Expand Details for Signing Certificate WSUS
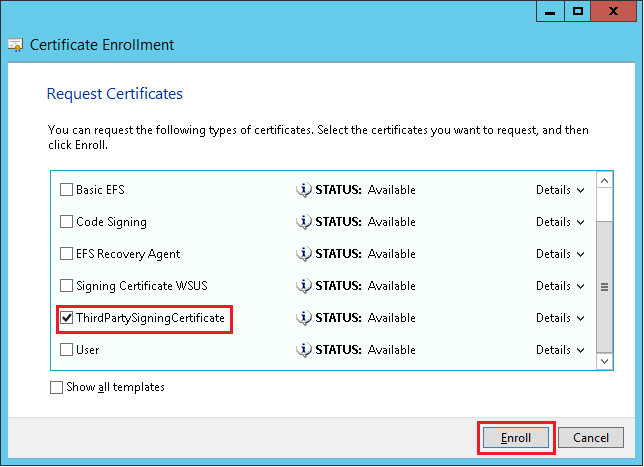This screenshot has height=467, width=644. point(560,286)
